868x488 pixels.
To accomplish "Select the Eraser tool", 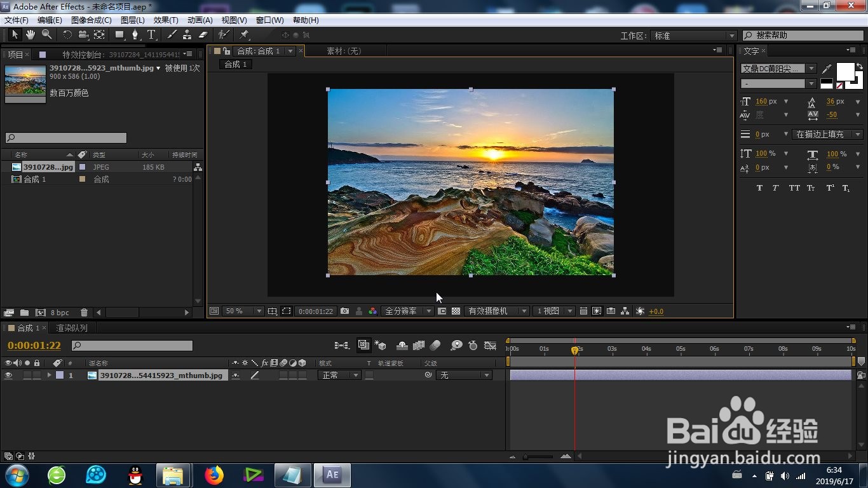I will click(203, 34).
